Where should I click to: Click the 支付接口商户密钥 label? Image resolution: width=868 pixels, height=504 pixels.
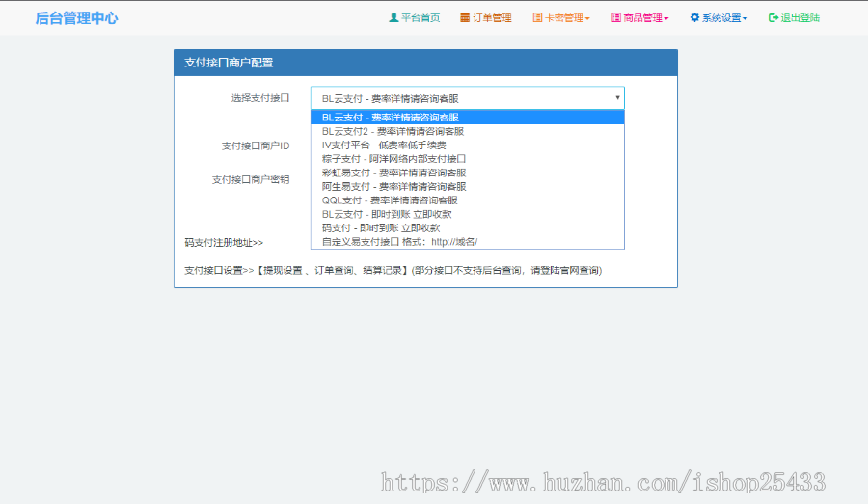point(251,179)
